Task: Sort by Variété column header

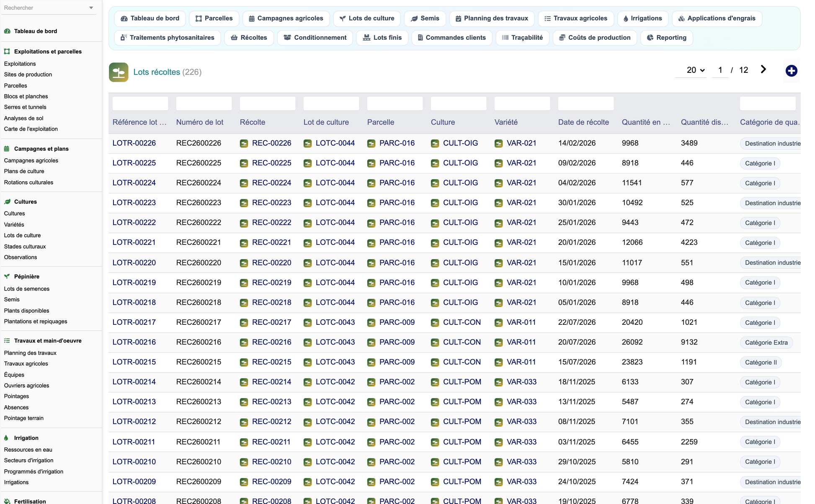Action: pyautogui.click(x=506, y=122)
